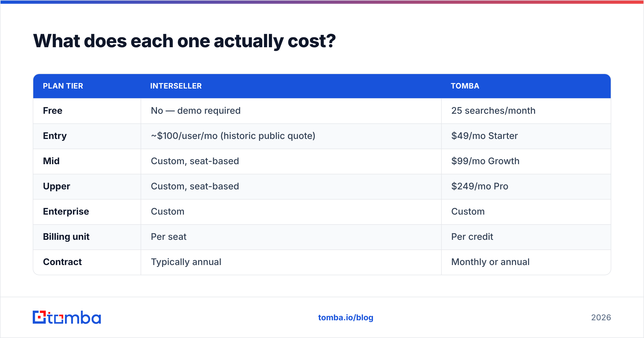Image resolution: width=644 pixels, height=338 pixels.
Task: Click the "Contract" row label
Action: pos(62,262)
